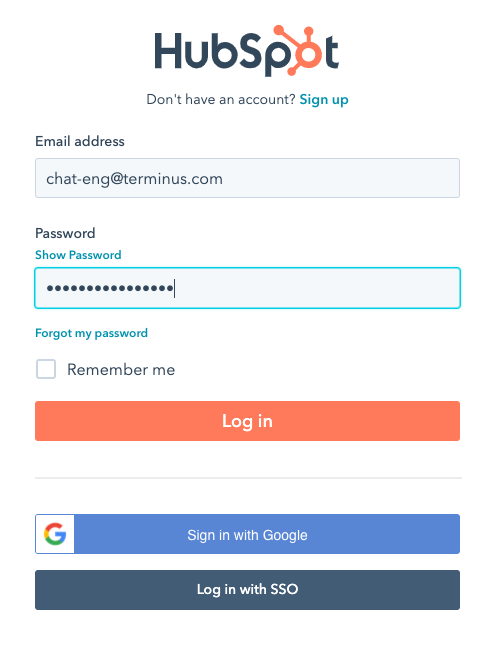Click the orange Log in button

[248, 421]
